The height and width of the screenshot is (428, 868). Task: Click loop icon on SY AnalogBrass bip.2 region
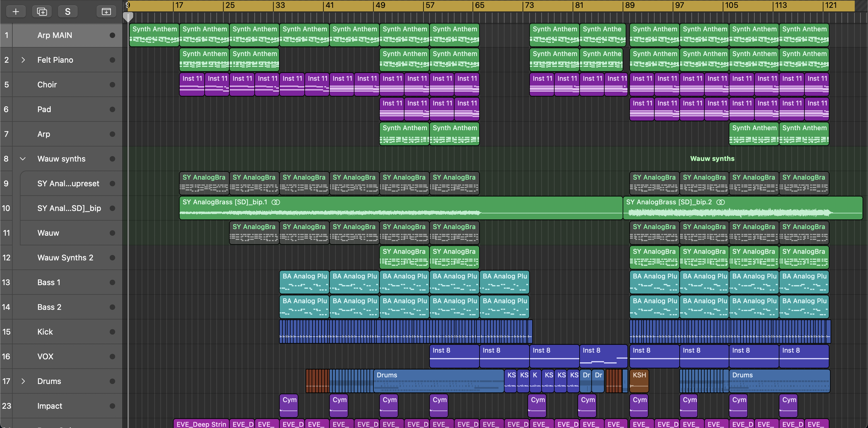[x=720, y=202]
